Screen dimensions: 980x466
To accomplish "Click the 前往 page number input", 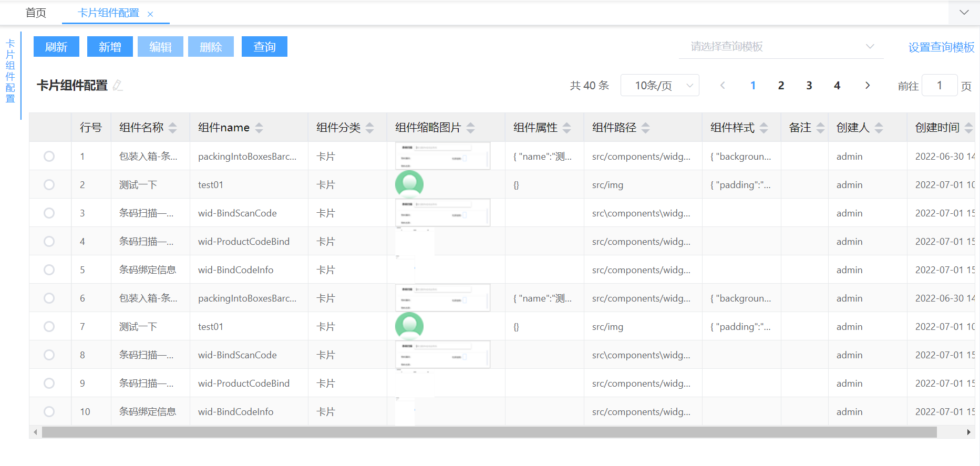I will [940, 85].
